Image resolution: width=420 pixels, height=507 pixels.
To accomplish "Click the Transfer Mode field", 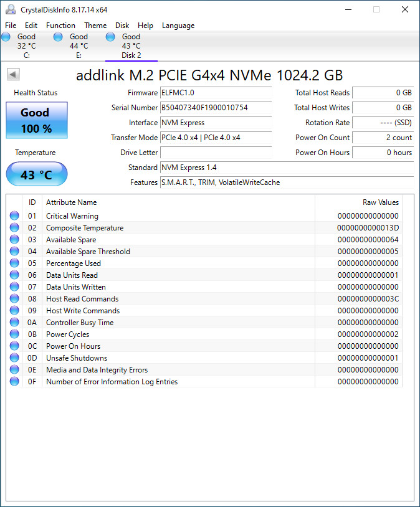I will (x=216, y=138).
